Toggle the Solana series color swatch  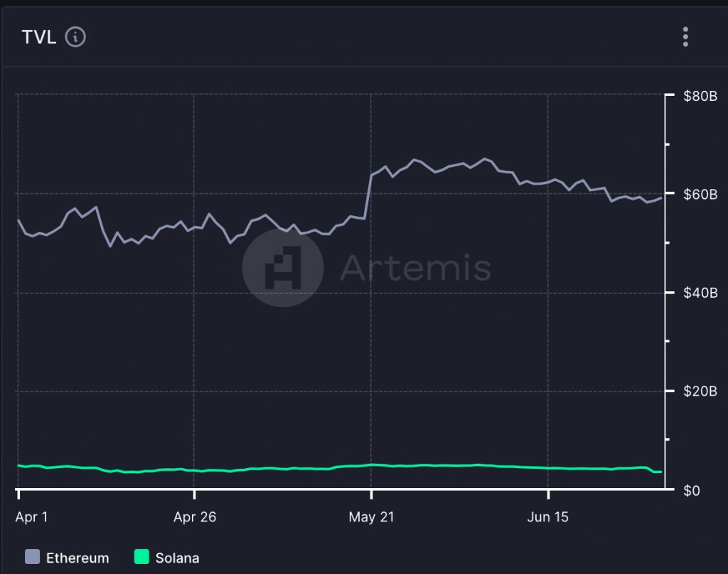(141, 557)
